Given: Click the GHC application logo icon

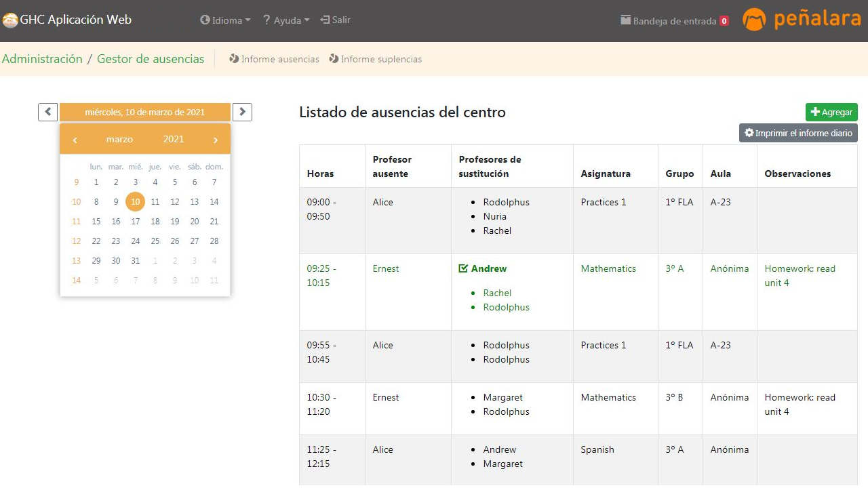Looking at the screenshot, I should (x=10, y=20).
